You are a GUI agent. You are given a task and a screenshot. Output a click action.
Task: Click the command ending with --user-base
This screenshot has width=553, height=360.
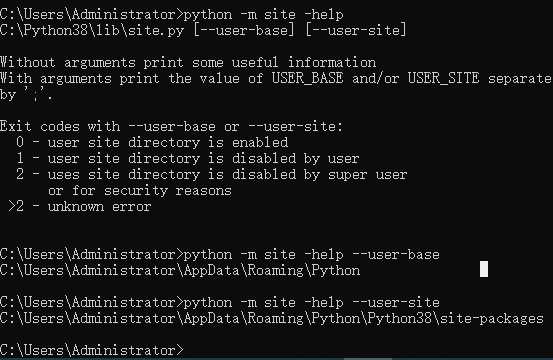click(312, 255)
